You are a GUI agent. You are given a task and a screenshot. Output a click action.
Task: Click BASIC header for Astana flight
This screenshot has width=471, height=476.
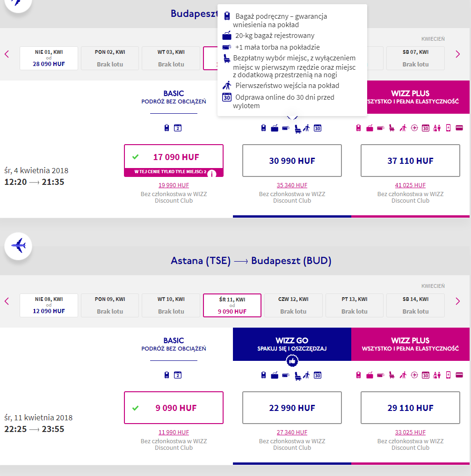click(x=174, y=344)
